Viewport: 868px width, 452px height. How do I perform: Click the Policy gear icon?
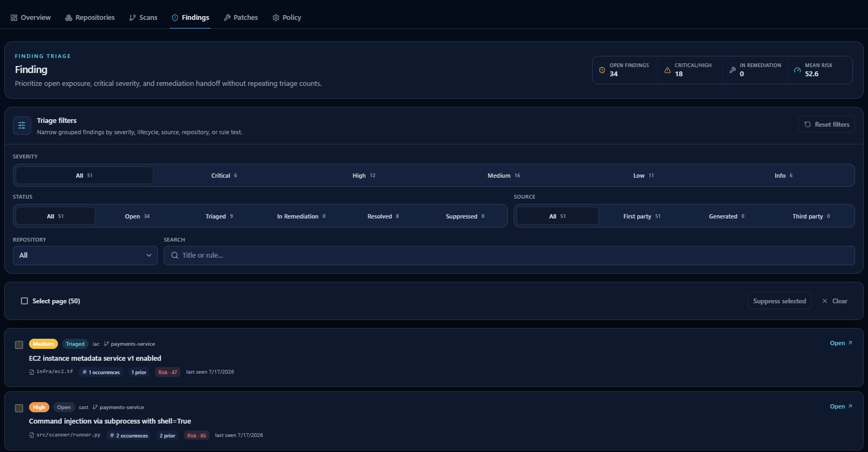[276, 18]
